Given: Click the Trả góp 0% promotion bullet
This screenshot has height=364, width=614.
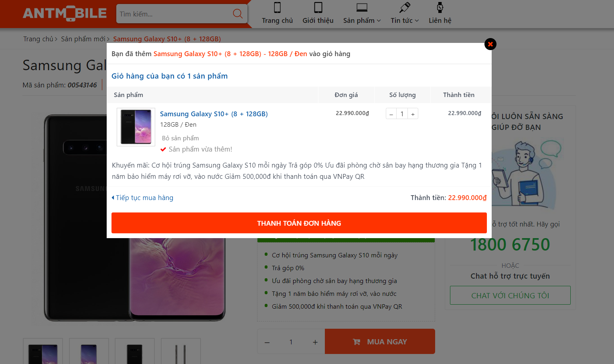Looking at the screenshot, I should click(288, 268).
